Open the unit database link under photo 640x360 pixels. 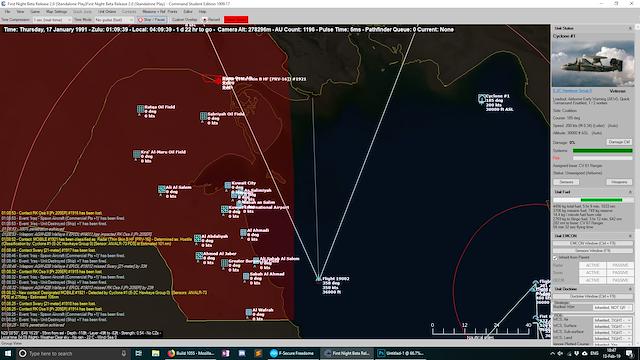click(572, 91)
